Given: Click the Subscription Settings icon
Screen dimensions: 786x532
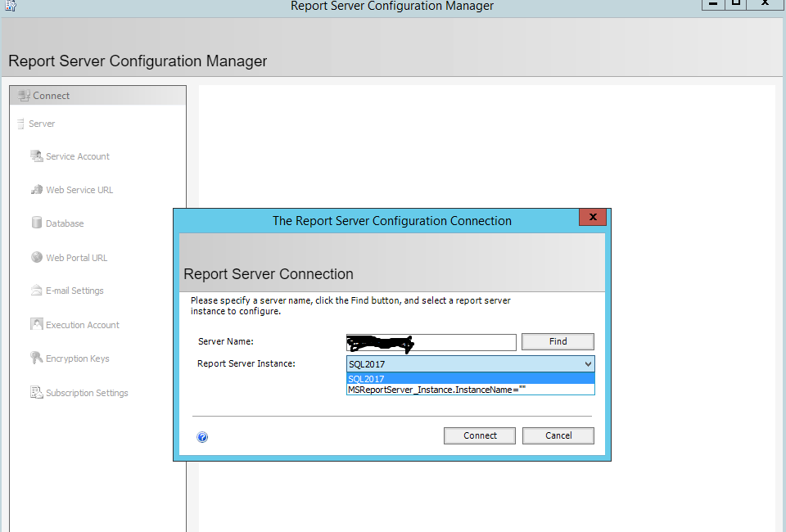Looking at the screenshot, I should [37, 393].
